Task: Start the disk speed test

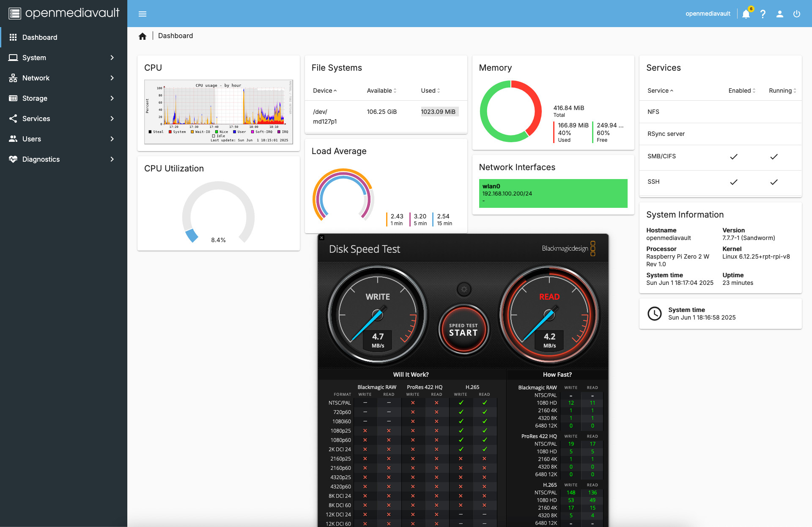Action: (x=464, y=329)
